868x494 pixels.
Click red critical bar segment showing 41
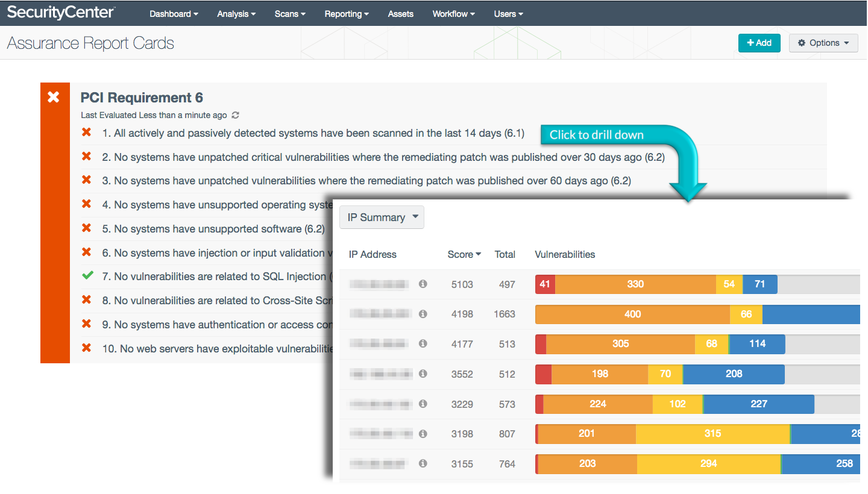(x=545, y=284)
